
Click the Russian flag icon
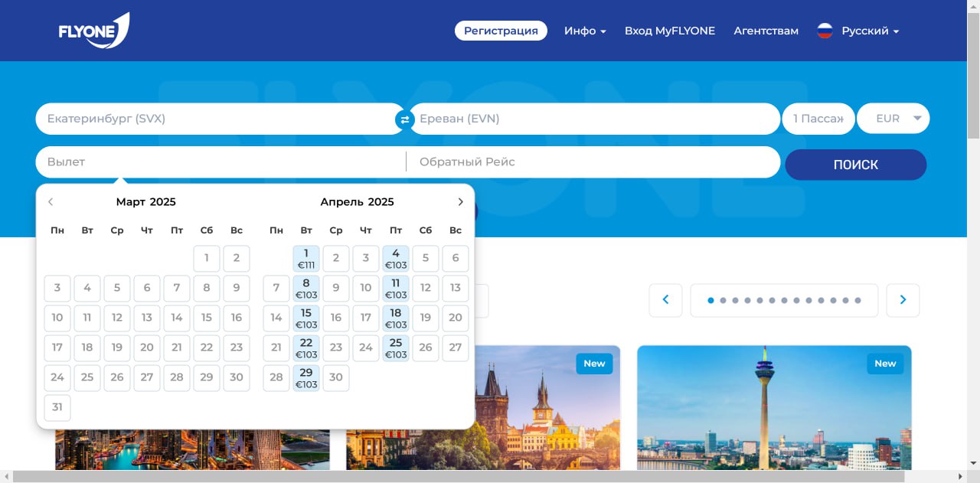[x=825, y=31]
